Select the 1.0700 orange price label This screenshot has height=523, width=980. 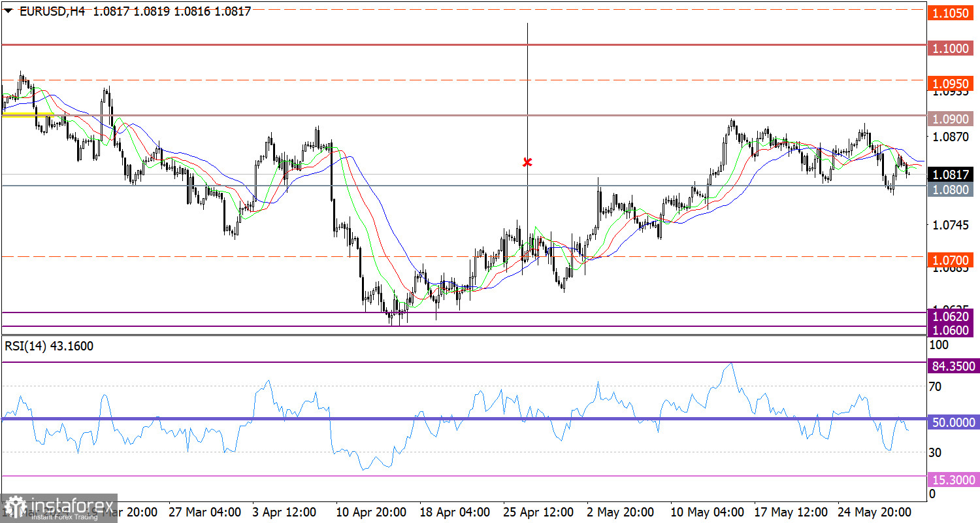(951, 260)
